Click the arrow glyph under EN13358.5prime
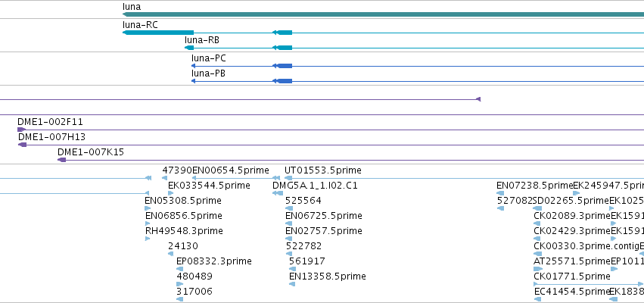Viewport: 644px width, 303px height. point(292,284)
